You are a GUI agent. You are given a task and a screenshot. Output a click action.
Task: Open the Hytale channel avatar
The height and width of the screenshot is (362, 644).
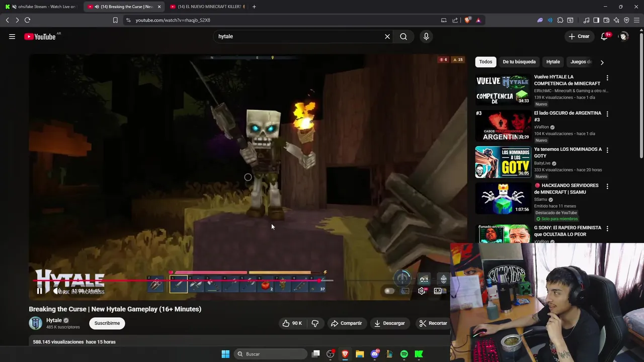pyautogui.click(x=36, y=323)
